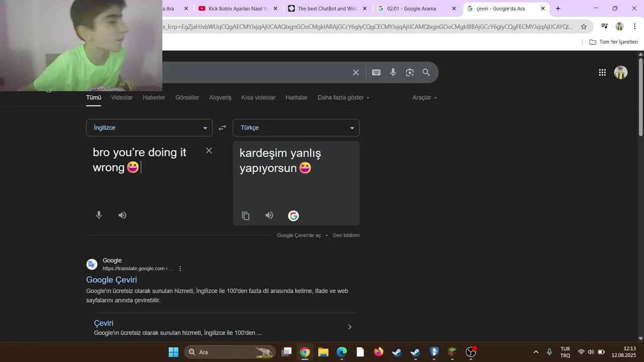Search by image with the Lens icon

410,72
